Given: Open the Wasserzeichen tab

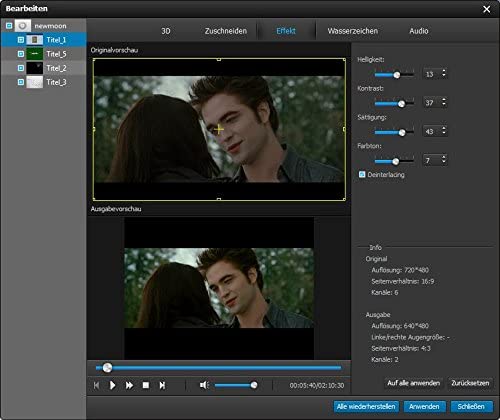Looking at the screenshot, I should [353, 31].
